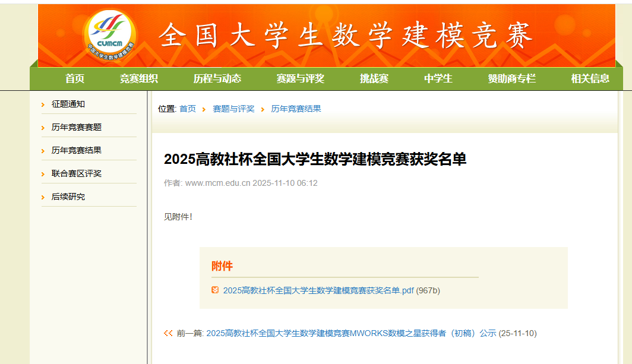Viewport: 632px width, 364px height.
Task: Open the 首页 navigation menu item
Action: pyautogui.click(x=75, y=78)
